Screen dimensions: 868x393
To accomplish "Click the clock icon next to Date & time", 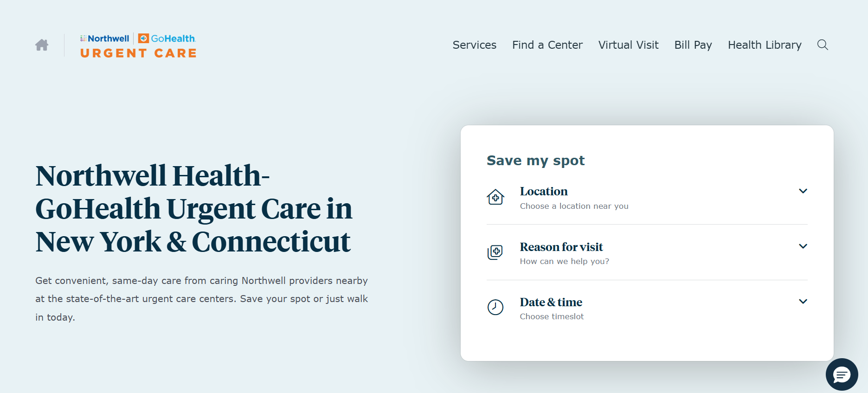I will coord(495,307).
